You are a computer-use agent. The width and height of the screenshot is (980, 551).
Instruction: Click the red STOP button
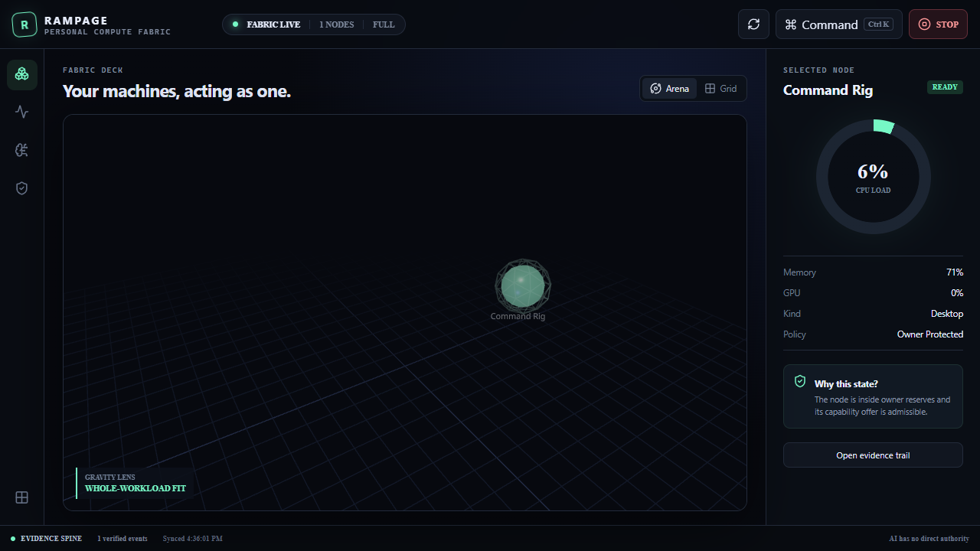coord(938,24)
